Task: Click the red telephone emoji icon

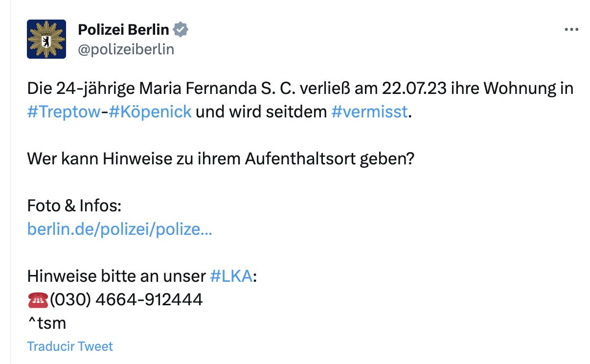Action: point(38,299)
